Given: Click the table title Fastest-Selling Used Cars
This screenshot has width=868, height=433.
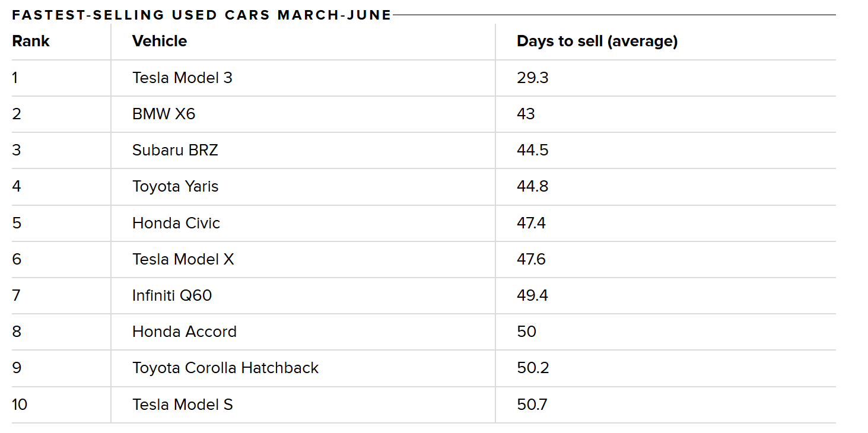Looking at the screenshot, I should pyautogui.click(x=202, y=15).
